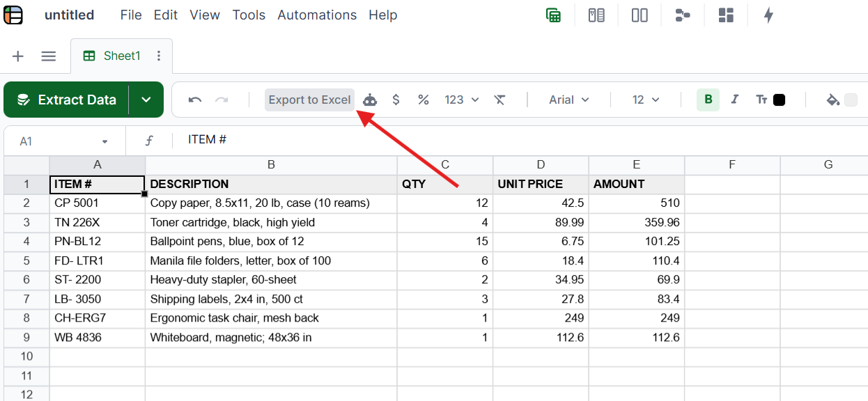Viewport: 868px width, 401px height.
Task: Open the A1 cell reference dropdown
Action: [x=104, y=141]
